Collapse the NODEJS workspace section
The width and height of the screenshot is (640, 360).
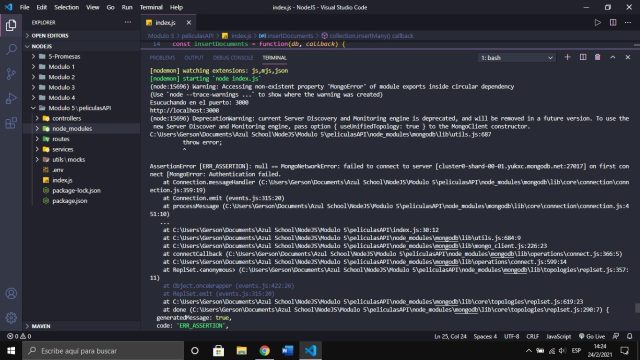point(82,46)
